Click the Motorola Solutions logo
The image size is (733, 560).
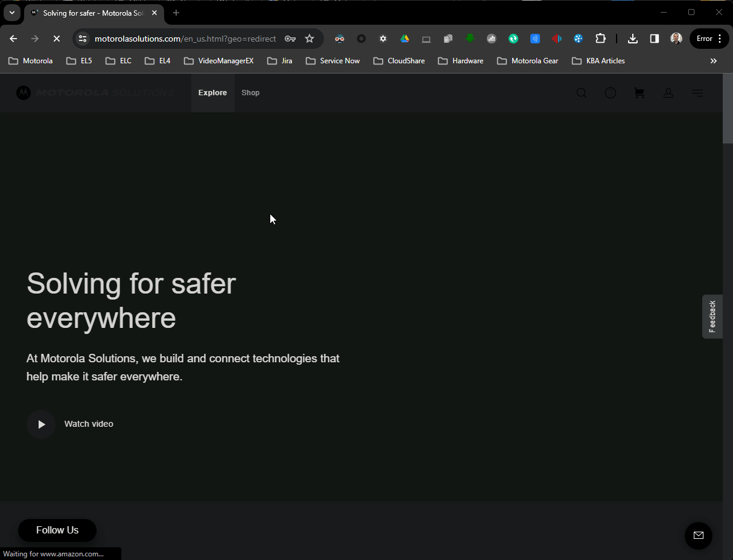(x=95, y=93)
